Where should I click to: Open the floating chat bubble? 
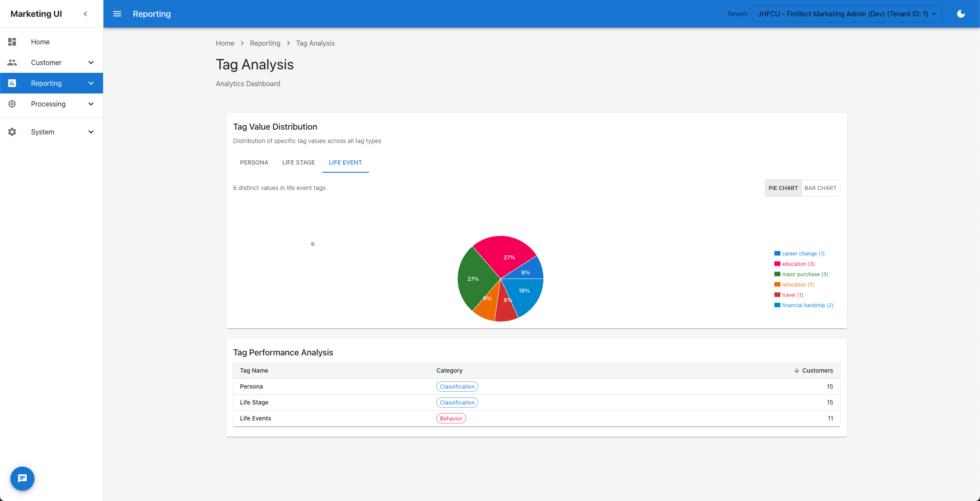(22, 478)
